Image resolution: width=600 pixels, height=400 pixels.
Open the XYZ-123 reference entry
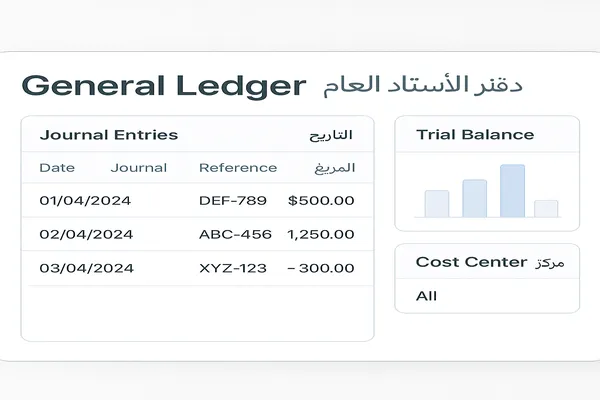[x=233, y=268]
